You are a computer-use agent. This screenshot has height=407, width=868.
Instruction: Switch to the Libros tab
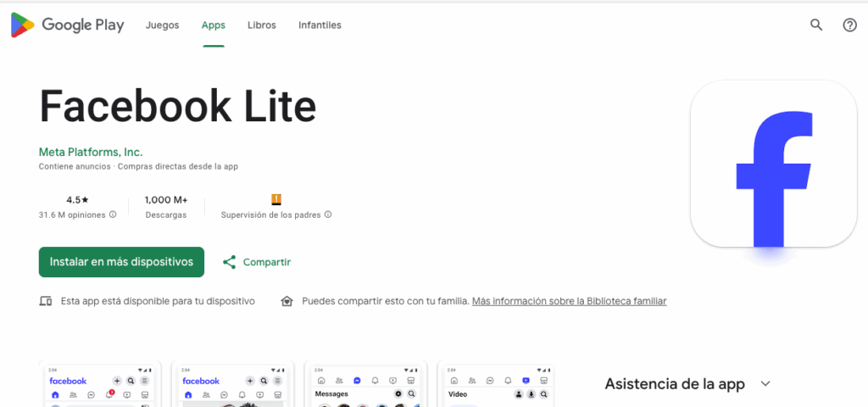pos(262,25)
